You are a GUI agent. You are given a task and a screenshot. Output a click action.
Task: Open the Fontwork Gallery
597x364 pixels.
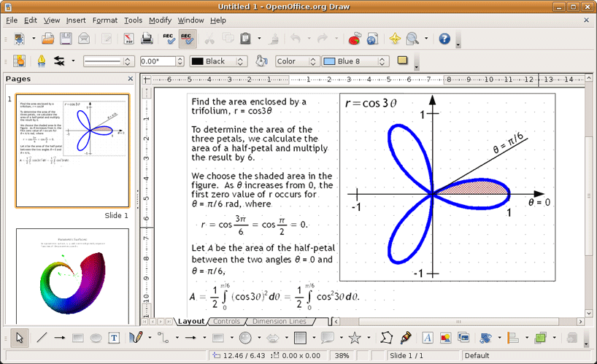point(428,338)
